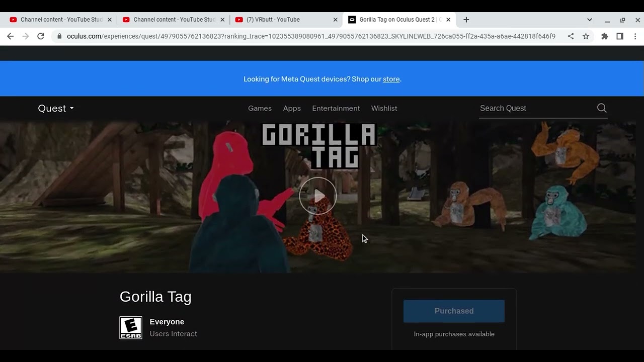Image resolution: width=644 pixels, height=362 pixels.
Task: Minimize the Chrome browser window
Action: pyautogui.click(x=607, y=20)
